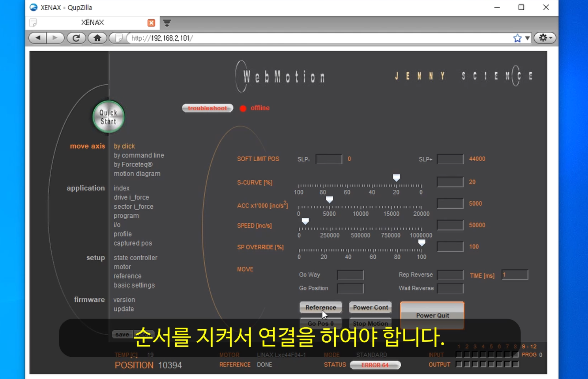Viewport: 588px width, 379px height.
Task: Click the 9-12 input range label
Action: point(529,347)
